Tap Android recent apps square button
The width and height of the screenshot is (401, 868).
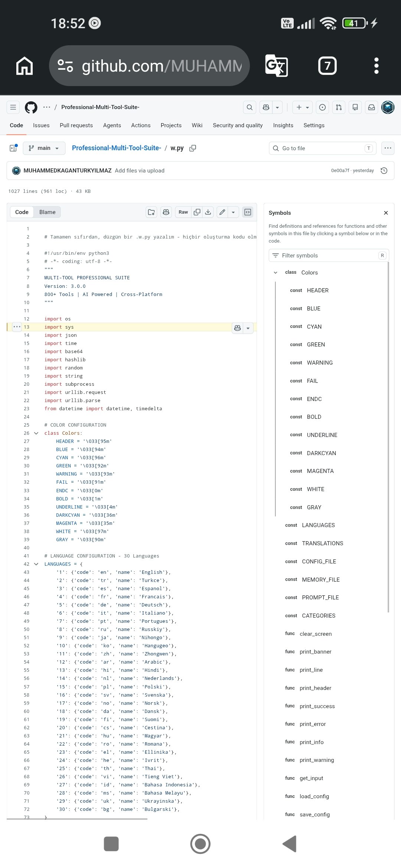pyautogui.click(x=111, y=844)
